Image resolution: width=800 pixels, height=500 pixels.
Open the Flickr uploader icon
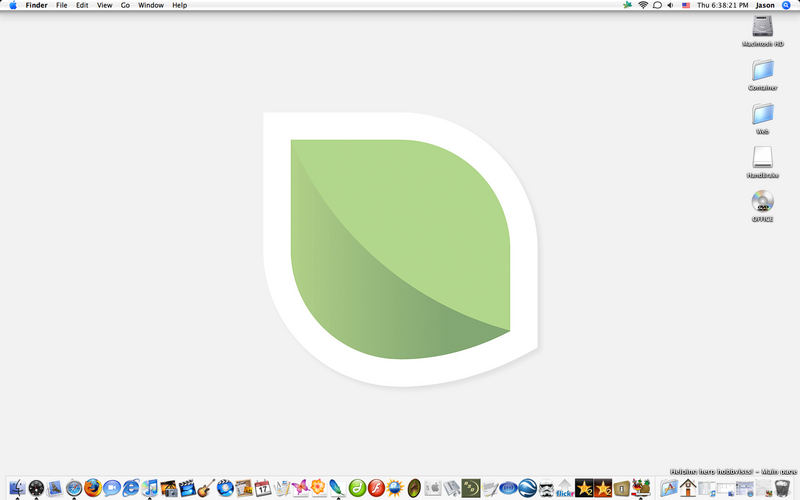[565, 488]
